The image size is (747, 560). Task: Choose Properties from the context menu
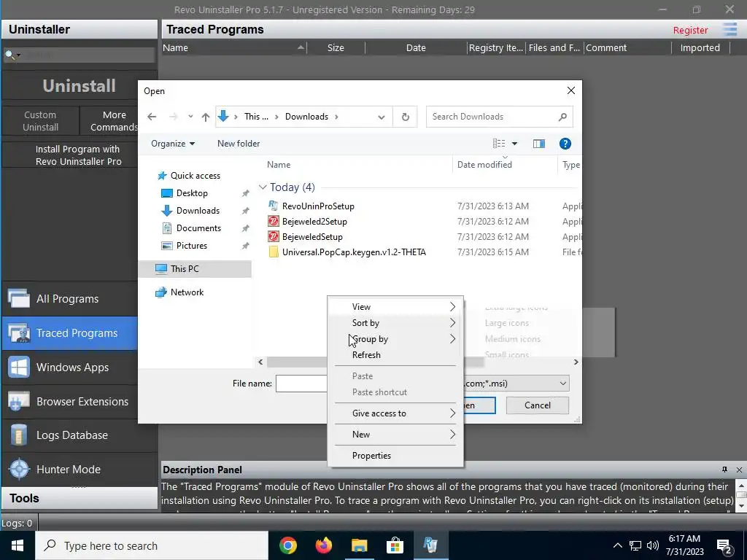(395, 455)
